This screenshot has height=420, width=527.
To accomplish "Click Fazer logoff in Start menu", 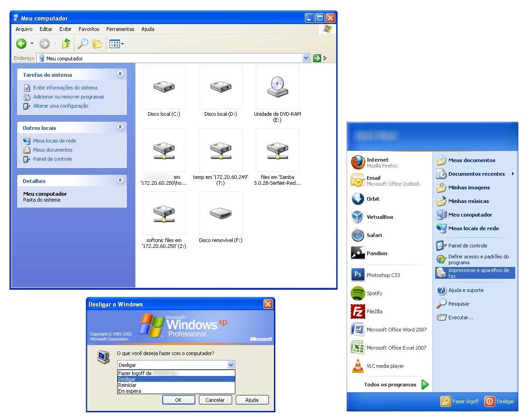I will [x=460, y=401].
